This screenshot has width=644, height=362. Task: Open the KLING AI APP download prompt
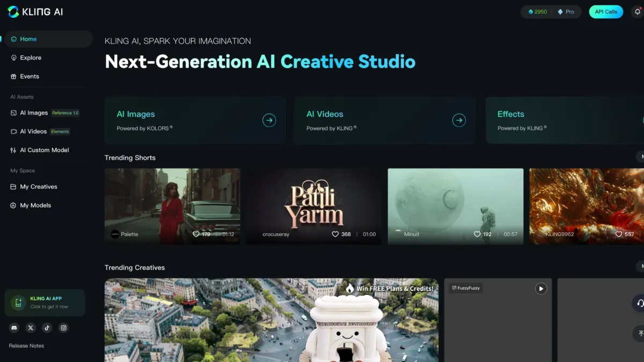(x=45, y=302)
